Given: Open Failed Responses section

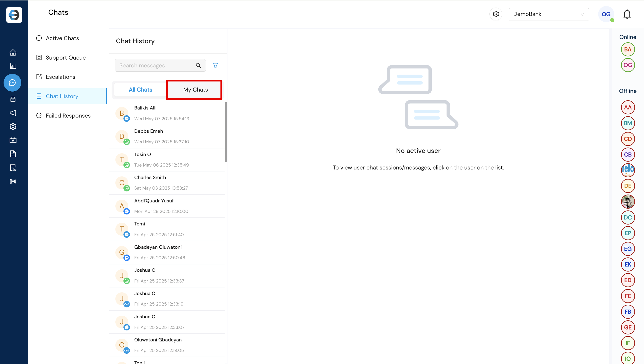Looking at the screenshot, I should pyautogui.click(x=68, y=116).
